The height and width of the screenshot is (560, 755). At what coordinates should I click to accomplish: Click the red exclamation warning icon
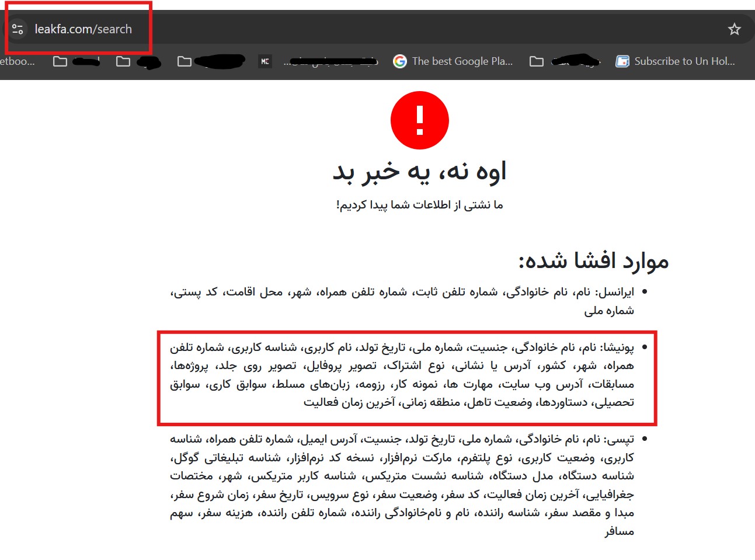419,120
